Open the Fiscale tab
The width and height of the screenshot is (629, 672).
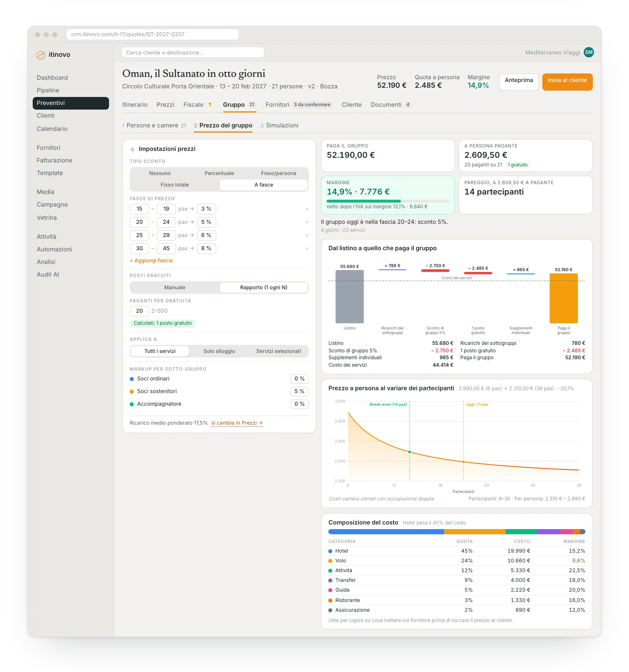coord(198,105)
